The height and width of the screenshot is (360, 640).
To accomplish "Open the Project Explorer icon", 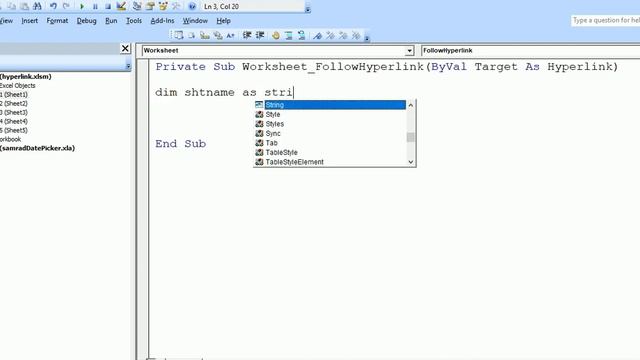I will point(137,7).
